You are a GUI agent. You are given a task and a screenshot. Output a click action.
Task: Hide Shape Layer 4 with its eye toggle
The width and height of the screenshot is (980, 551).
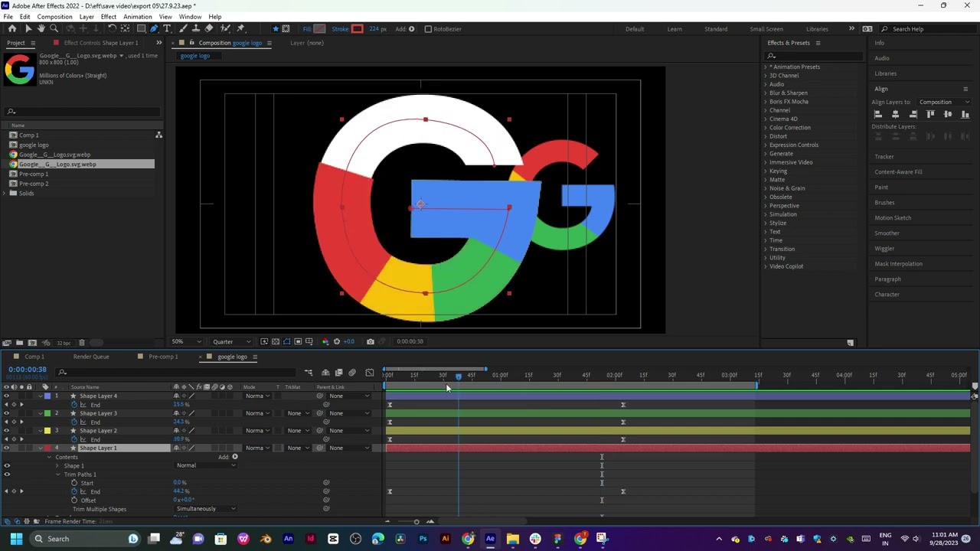[x=7, y=396]
